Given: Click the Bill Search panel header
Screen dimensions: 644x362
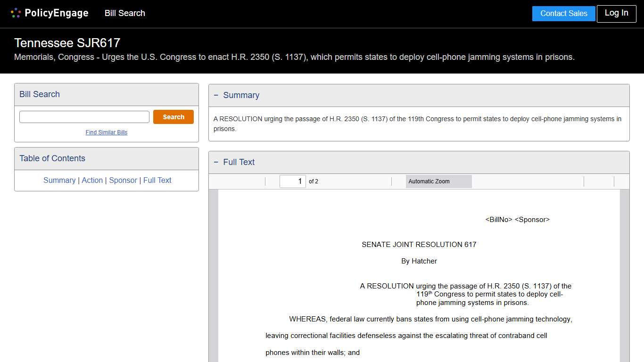Looking at the screenshot, I should pyautogui.click(x=39, y=94).
